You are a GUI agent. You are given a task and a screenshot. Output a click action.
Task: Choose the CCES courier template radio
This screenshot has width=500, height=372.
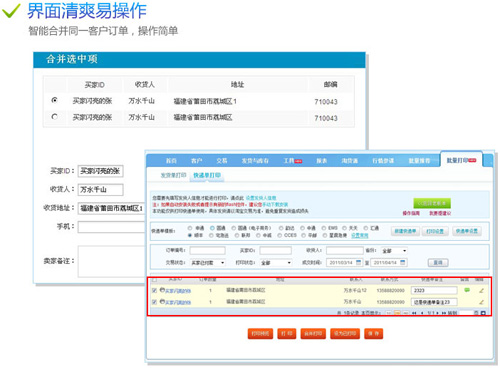[x=280, y=235]
